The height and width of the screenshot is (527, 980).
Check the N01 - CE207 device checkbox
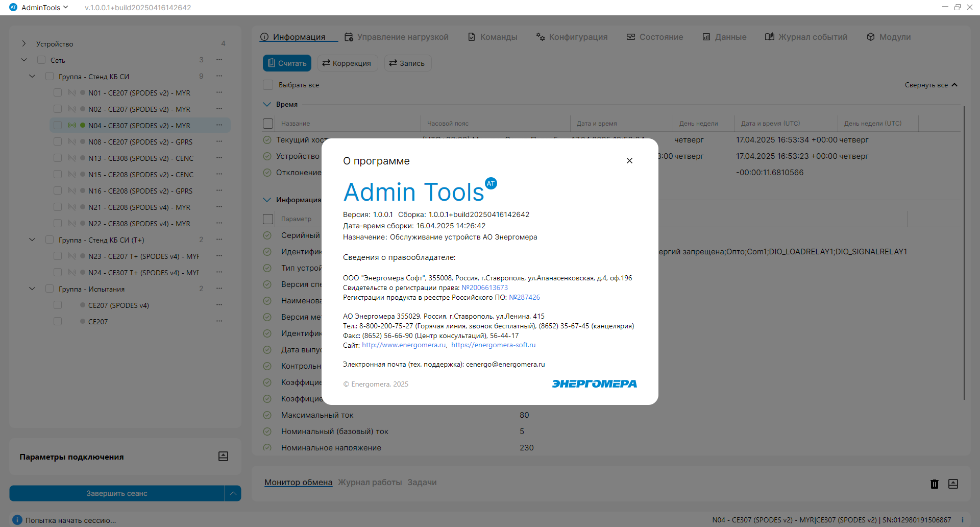click(58, 92)
